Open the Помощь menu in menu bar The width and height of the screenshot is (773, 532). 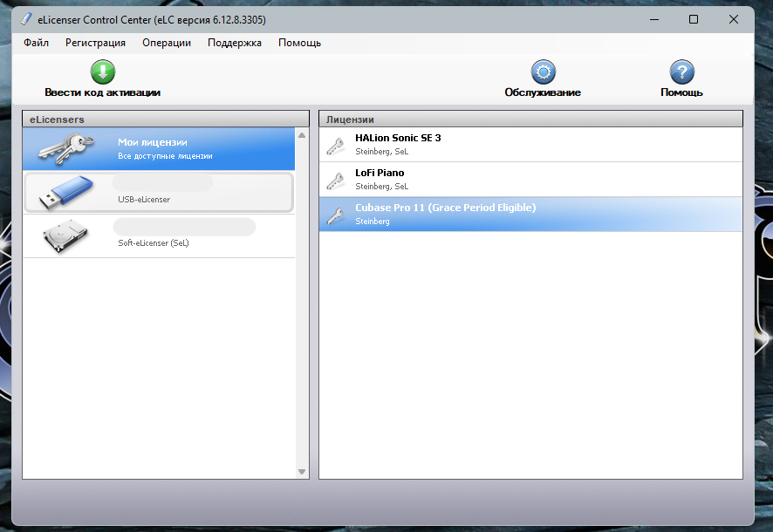[300, 43]
